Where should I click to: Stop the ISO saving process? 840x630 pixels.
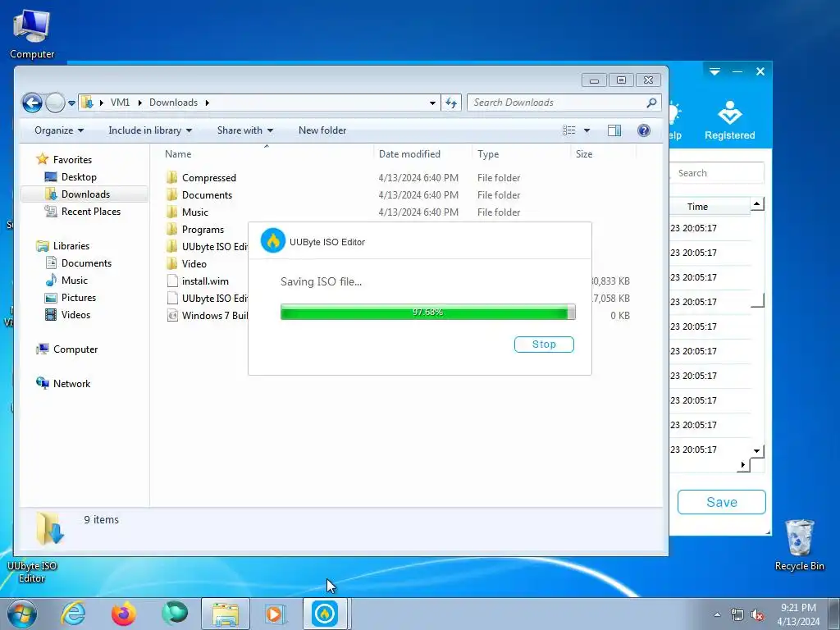click(x=544, y=345)
